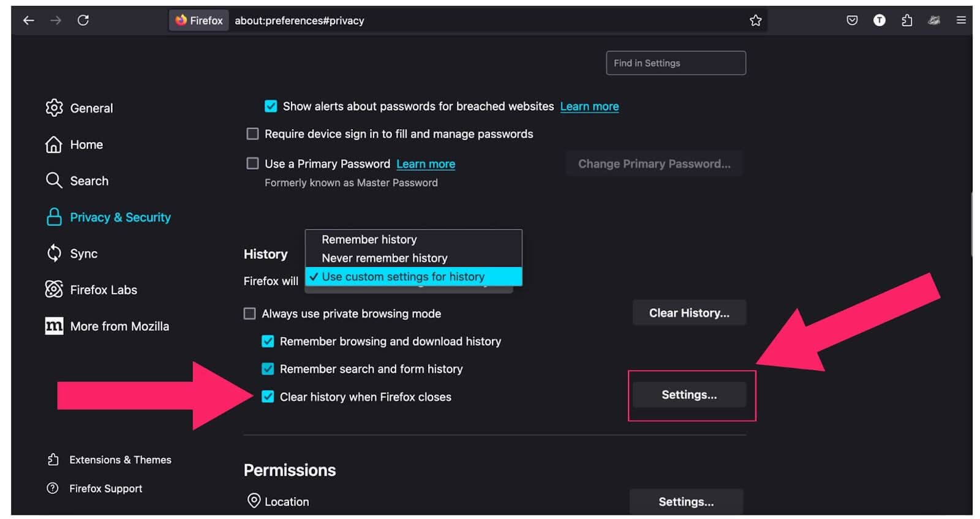Open the application hamburger menu
Screen dimensions: 980x519
(x=961, y=20)
